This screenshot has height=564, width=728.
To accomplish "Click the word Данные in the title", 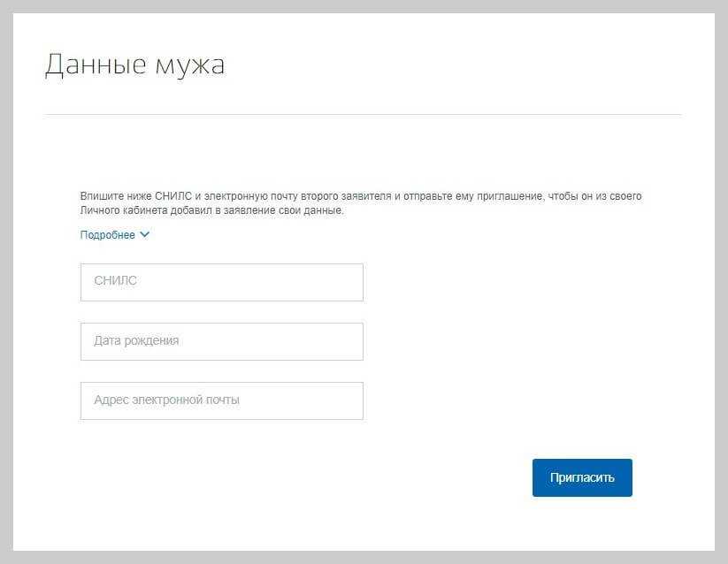I will tap(92, 65).
